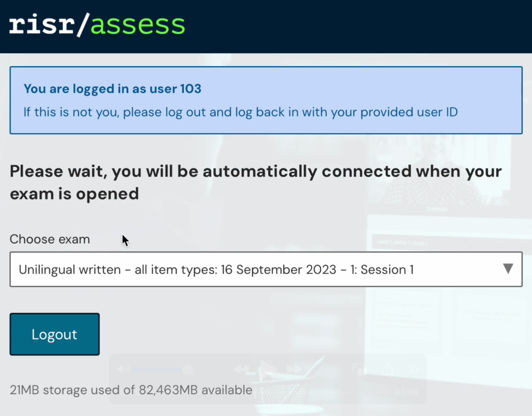Click the dropdown arrow triangle in the exam selector
Image resolution: width=532 pixels, height=416 pixels.
click(x=508, y=269)
